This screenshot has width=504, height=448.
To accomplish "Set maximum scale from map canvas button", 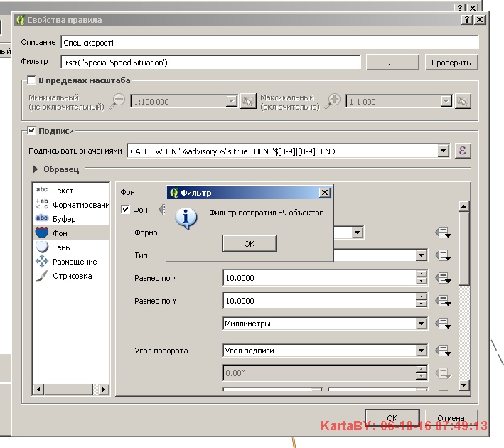I will click(x=463, y=101).
